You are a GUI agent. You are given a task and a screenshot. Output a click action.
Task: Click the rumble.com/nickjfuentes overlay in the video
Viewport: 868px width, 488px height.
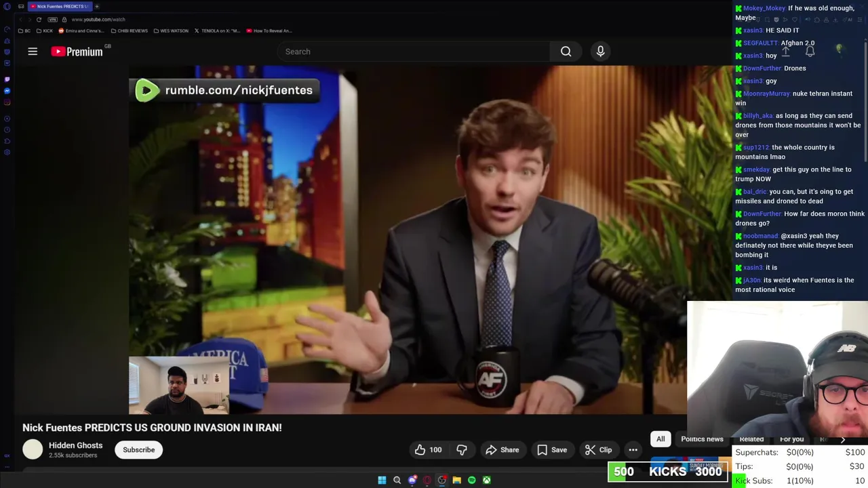pyautogui.click(x=224, y=90)
